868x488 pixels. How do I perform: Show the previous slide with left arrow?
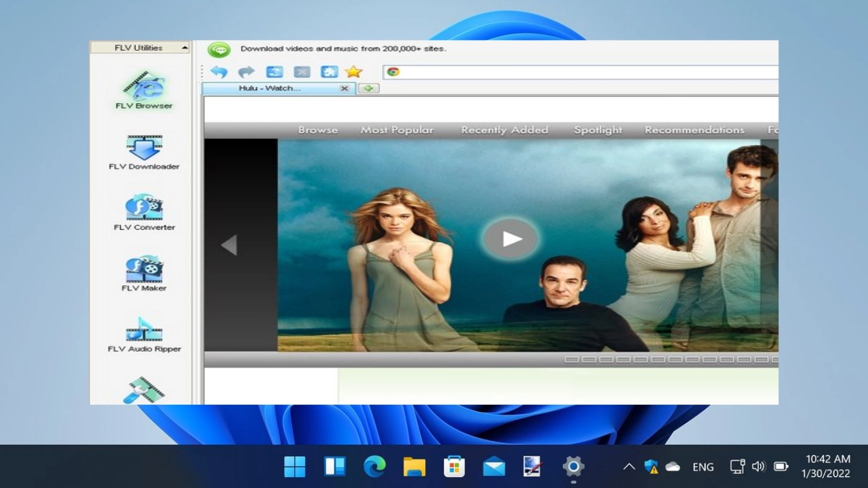pos(229,245)
